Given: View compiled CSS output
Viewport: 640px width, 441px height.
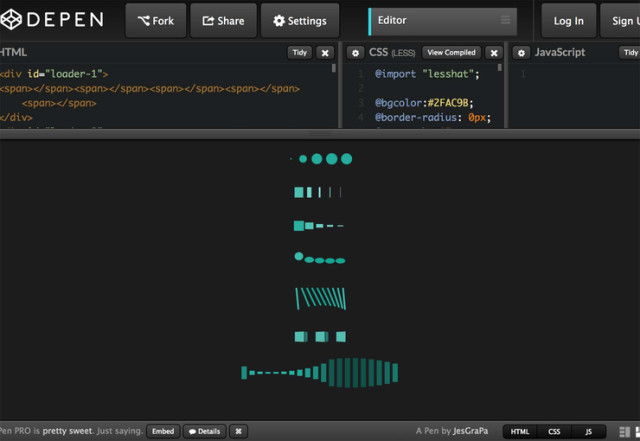Looking at the screenshot, I should [451, 52].
